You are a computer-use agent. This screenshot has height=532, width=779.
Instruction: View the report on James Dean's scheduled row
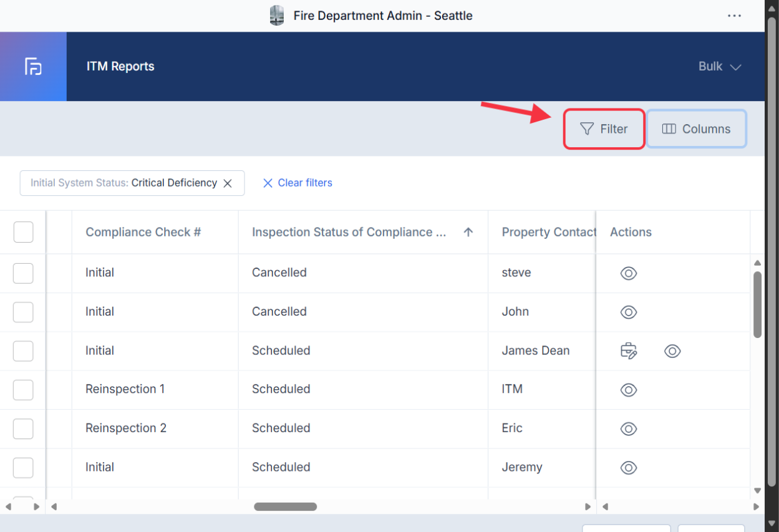[672, 351]
